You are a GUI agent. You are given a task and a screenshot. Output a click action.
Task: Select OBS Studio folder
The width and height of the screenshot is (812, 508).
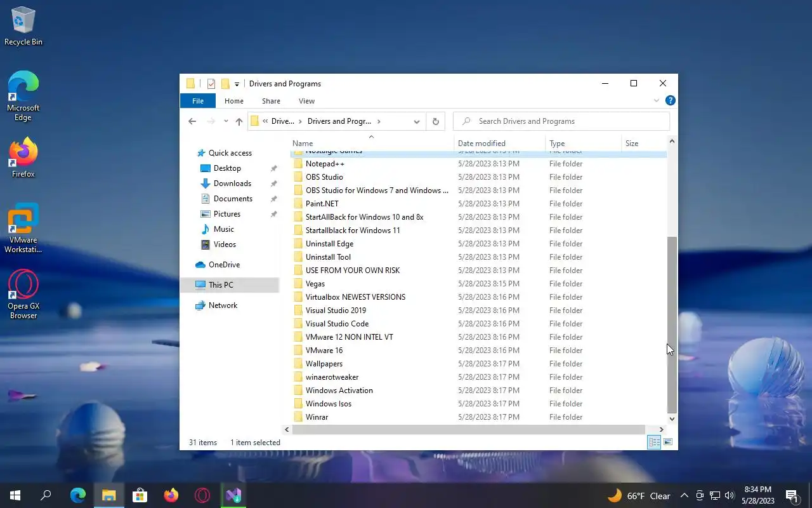pos(324,177)
